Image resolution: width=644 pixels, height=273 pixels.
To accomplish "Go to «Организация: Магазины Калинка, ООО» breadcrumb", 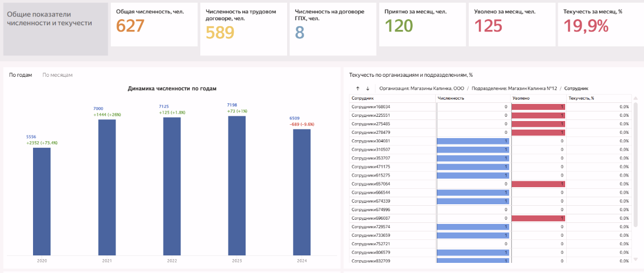I will coord(420,89).
